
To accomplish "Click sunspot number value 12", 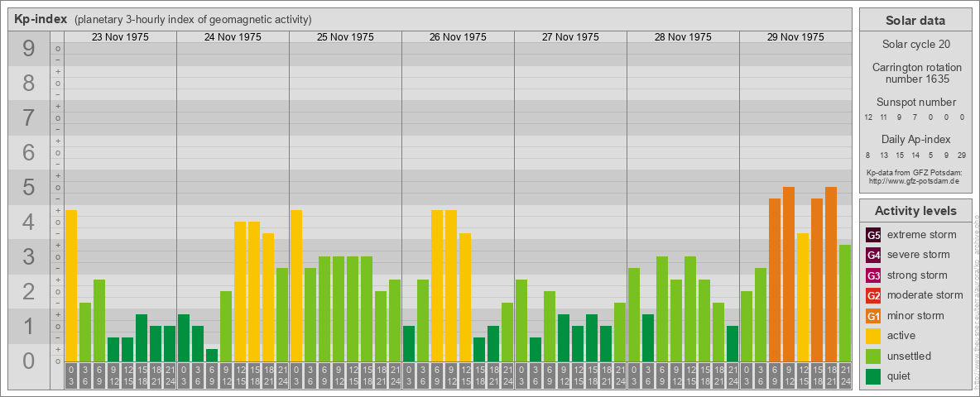I will click(868, 117).
